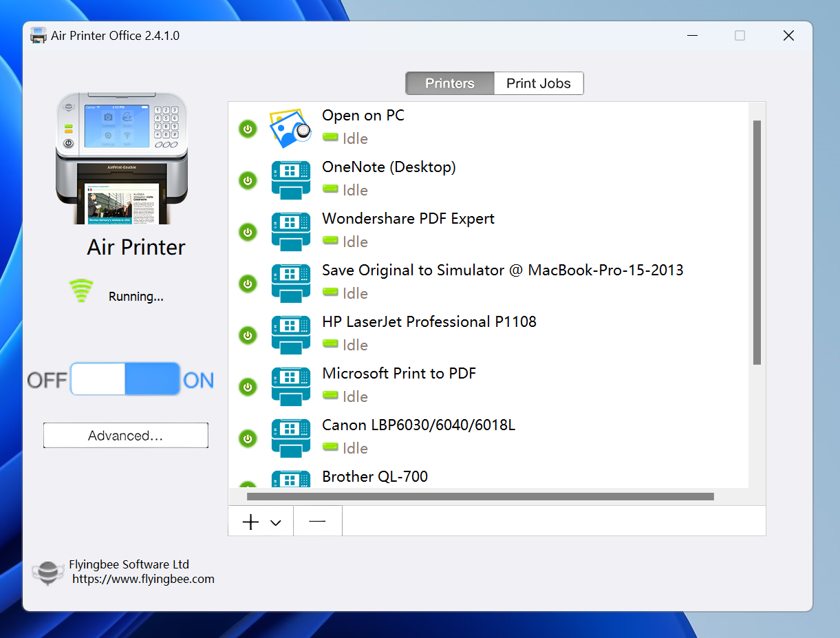The width and height of the screenshot is (840, 638).
Task: Click the Save Original to Simulator printer icon
Action: (291, 283)
